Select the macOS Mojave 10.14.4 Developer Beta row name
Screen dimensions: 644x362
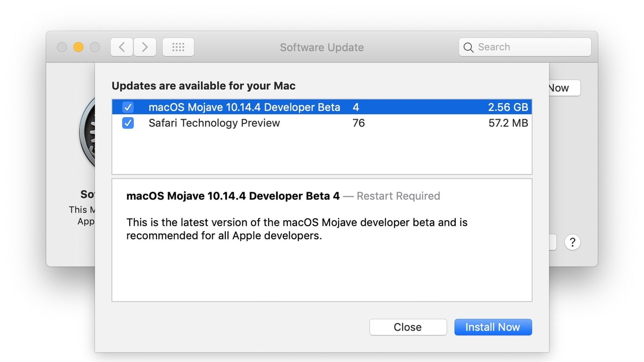245,107
